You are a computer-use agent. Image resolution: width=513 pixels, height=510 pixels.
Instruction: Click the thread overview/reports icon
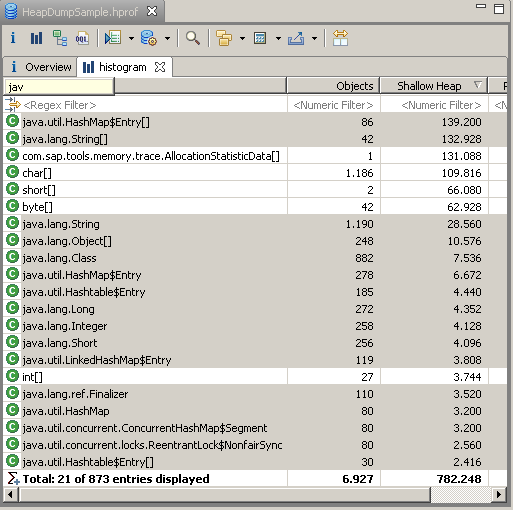[x=113, y=38]
